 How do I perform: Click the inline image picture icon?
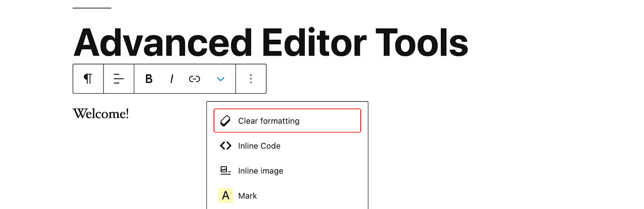[225, 171]
